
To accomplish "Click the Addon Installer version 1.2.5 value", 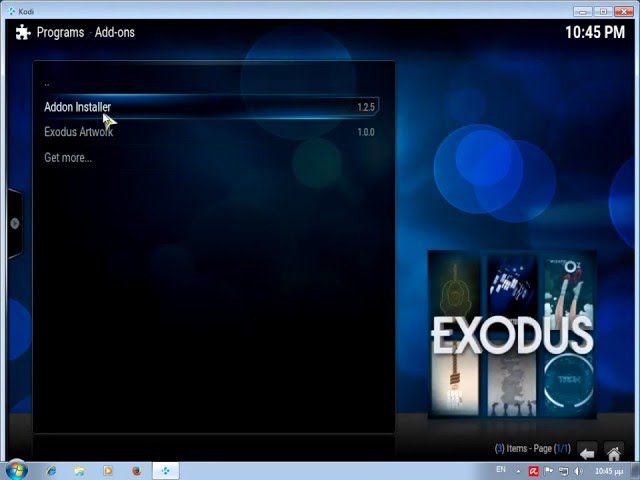I will point(366,107).
